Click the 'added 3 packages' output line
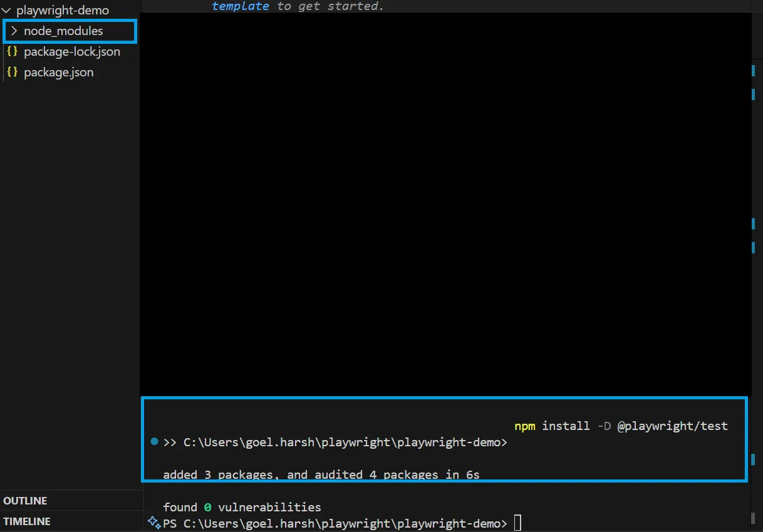 (x=321, y=474)
